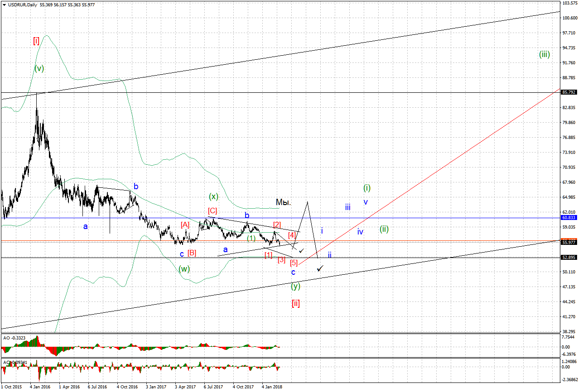
Task: Click the '3 Jan 2017' date label
Action: click(156, 387)
